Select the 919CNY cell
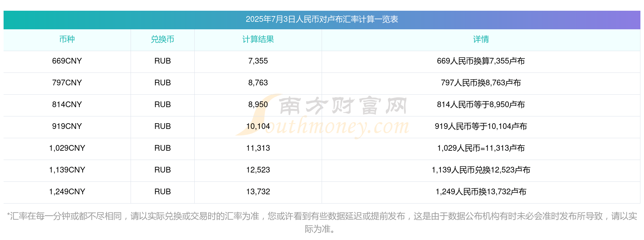 coord(67,126)
